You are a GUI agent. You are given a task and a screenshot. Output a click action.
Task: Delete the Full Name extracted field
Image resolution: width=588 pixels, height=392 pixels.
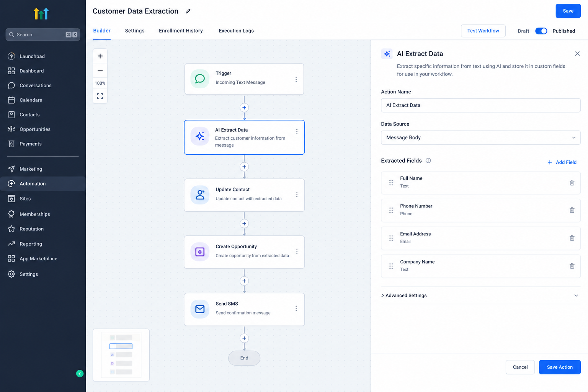[572, 183]
